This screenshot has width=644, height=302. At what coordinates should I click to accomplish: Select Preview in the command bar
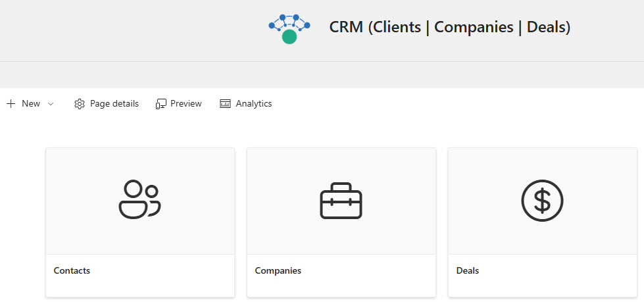pos(186,104)
